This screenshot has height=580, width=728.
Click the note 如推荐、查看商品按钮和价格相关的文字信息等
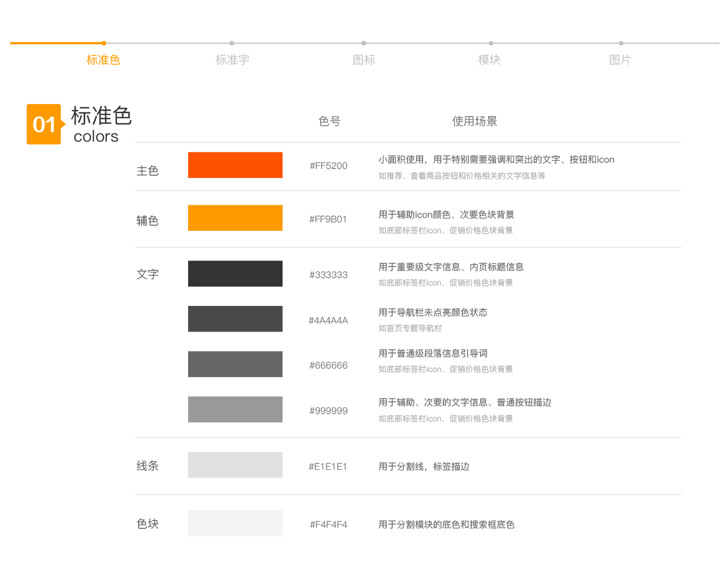click(462, 176)
